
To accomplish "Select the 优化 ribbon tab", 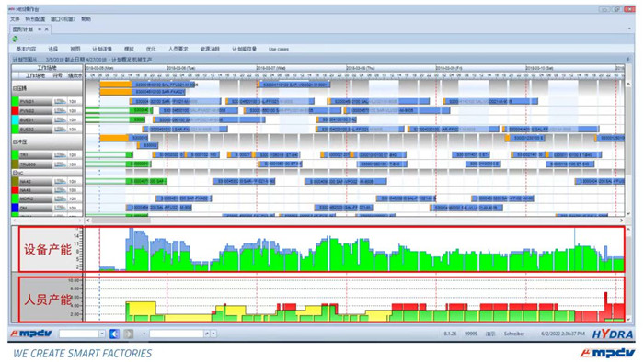I will pyautogui.click(x=151, y=49).
